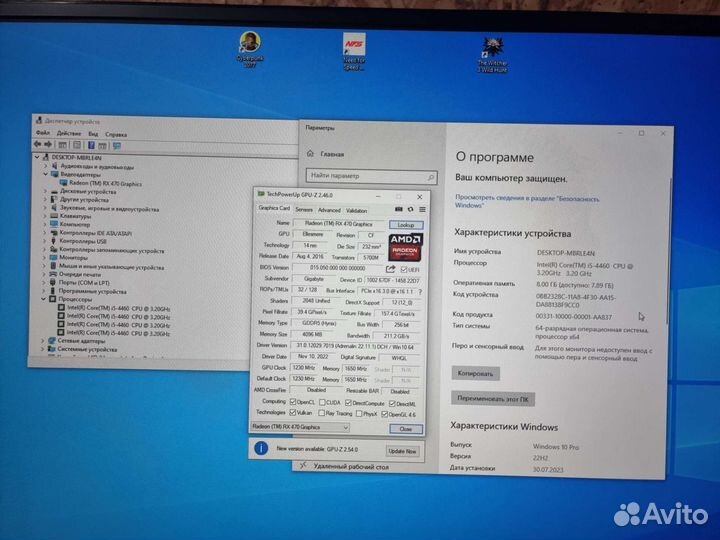
Task: Switch to the Validation tab in GPU-Z
Action: click(x=356, y=210)
